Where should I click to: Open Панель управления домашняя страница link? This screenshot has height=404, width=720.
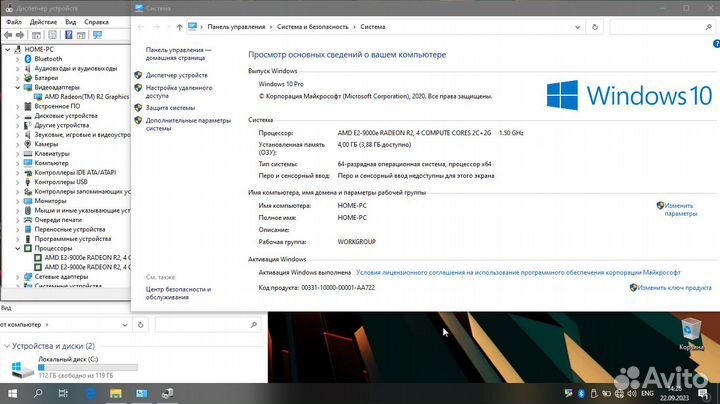pos(178,54)
